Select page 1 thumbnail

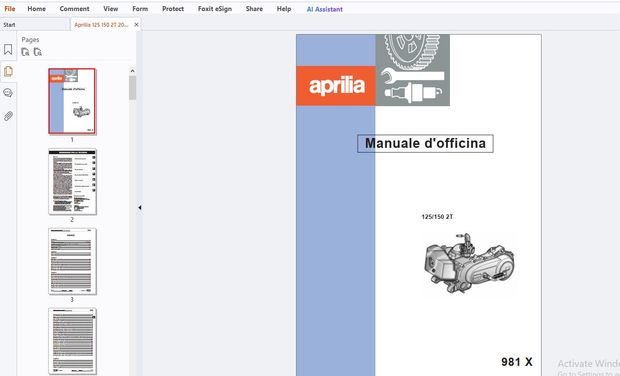coord(72,101)
